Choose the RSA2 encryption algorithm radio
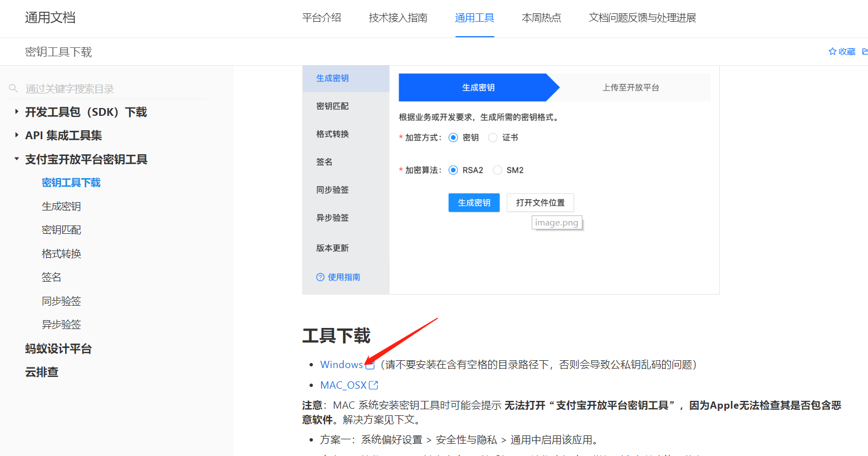 pos(453,170)
